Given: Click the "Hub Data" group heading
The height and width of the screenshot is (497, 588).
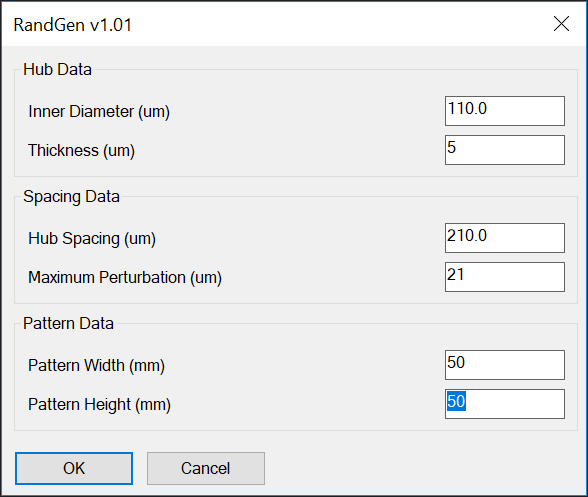Looking at the screenshot, I should (57, 69).
